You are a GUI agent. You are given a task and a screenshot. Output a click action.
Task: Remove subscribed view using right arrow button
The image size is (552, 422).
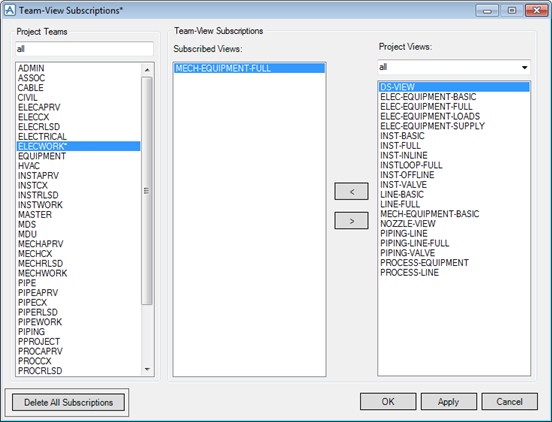click(x=351, y=221)
